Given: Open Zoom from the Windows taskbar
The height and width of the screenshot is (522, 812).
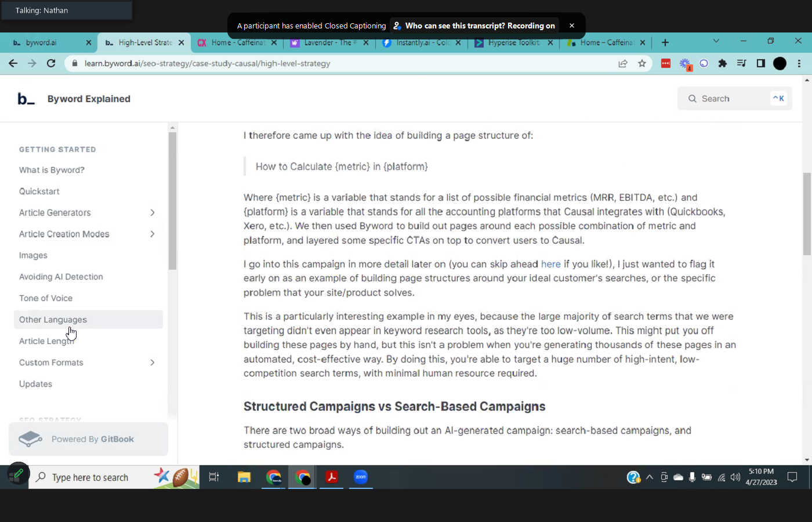Looking at the screenshot, I should [361, 477].
